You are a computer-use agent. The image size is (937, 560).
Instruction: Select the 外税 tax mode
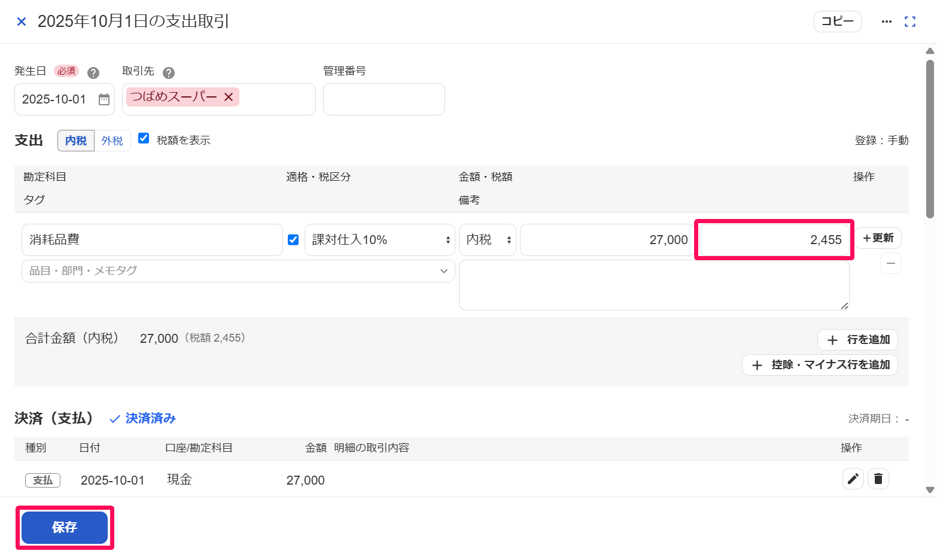pos(112,141)
